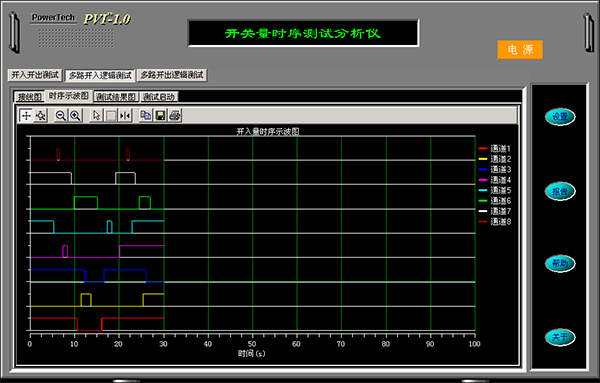Select the arrow pointer tool

pos(96,116)
